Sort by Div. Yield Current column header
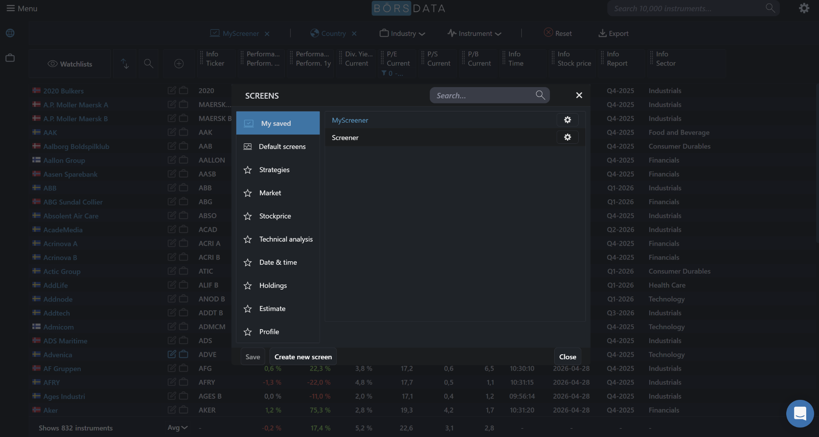The image size is (819, 437). tap(359, 58)
